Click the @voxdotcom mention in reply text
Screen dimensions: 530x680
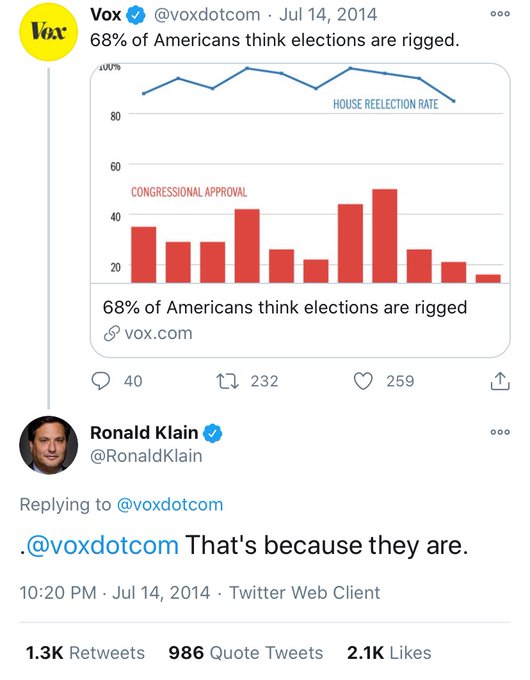(x=102, y=545)
